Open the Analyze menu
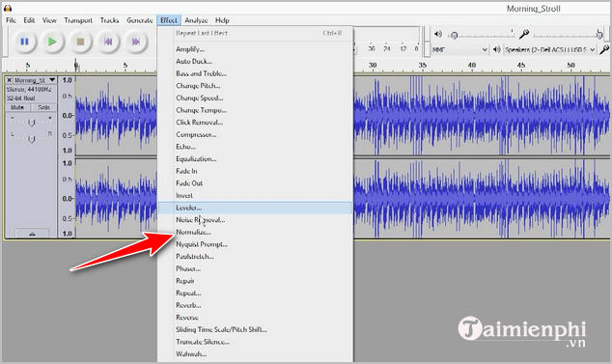Image resolution: width=612 pixels, height=364 pixels. coord(196,20)
